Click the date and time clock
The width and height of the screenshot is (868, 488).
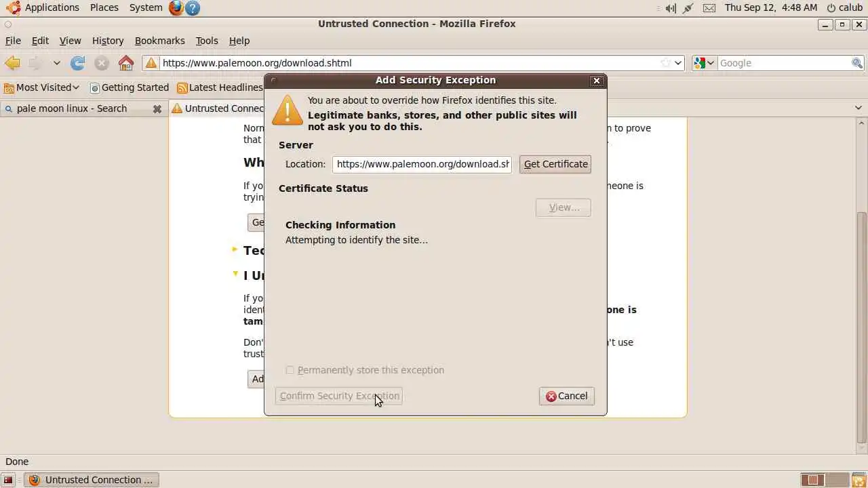coord(771,7)
